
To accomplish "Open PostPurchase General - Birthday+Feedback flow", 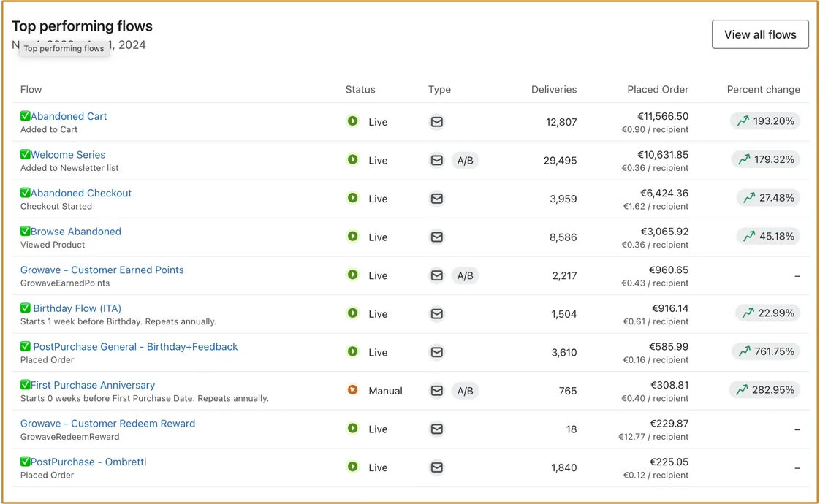I will coord(135,347).
